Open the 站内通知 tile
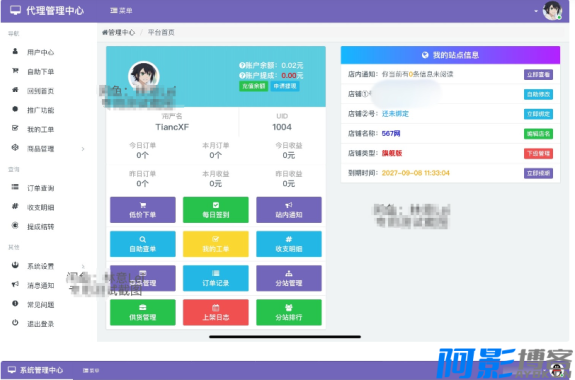The height and width of the screenshot is (380, 575). [289, 210]
